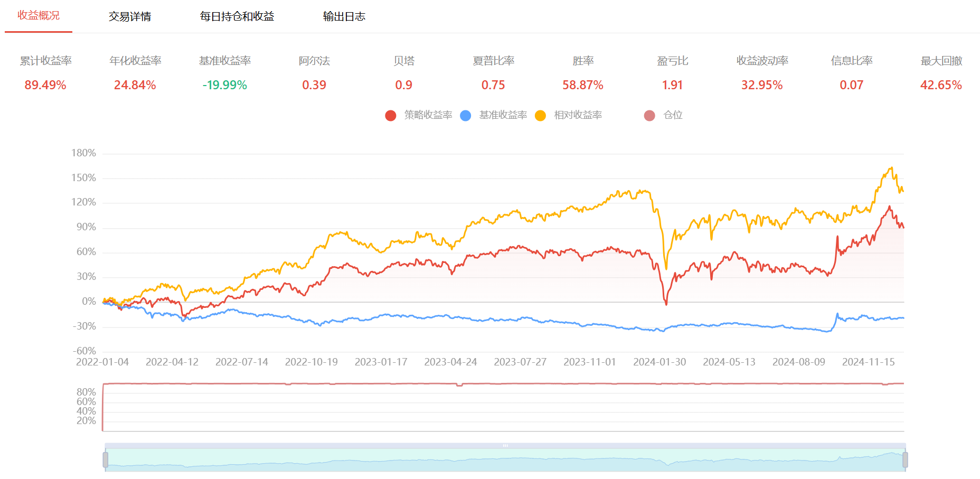
Task: Click the 夏普比率 metric label
Action: pyautogui.click(x=493, y=61)
